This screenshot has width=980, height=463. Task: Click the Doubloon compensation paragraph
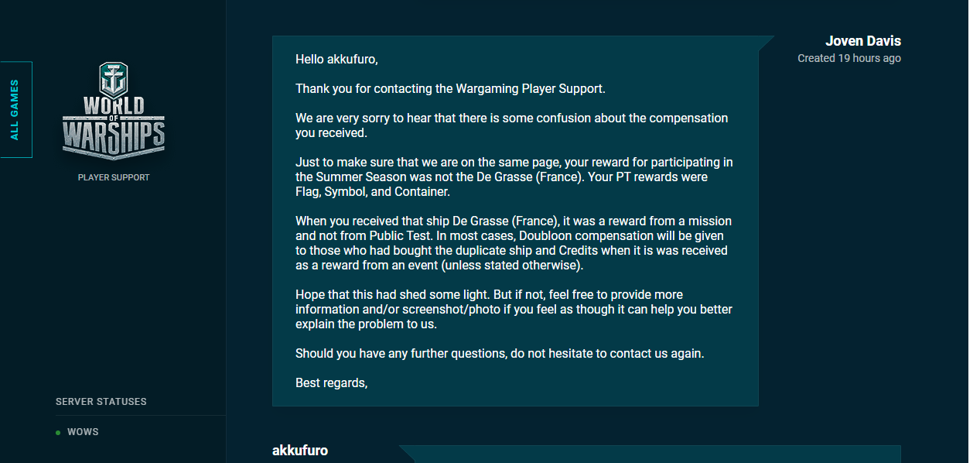[x=514, y=243]
